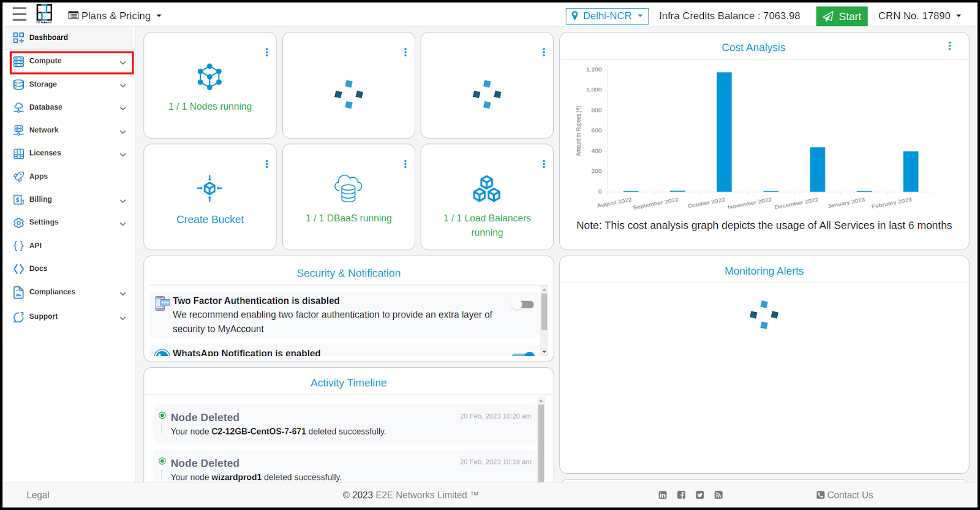980x510 pixels.
Task: Click the DBaaS database cloud icon
Action: [348, 188]
